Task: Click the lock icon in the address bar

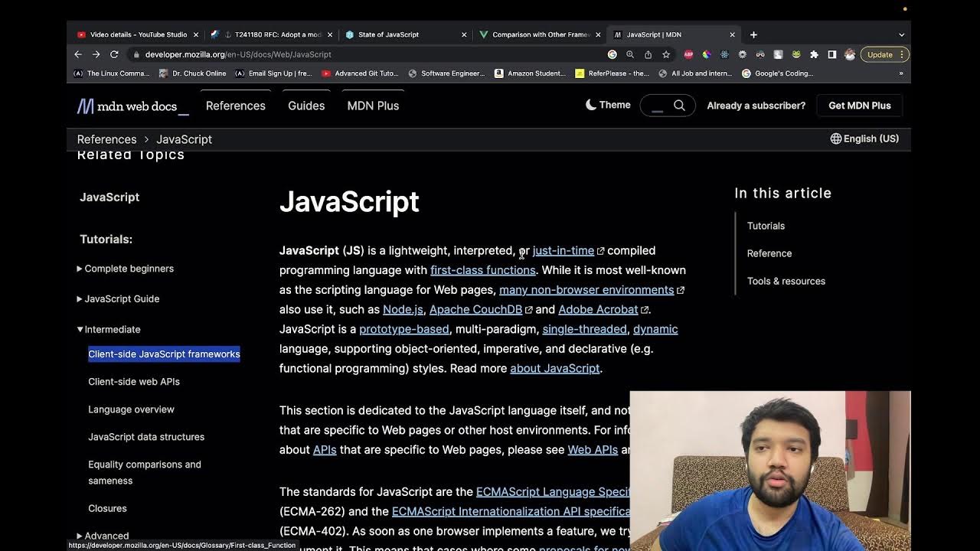Action: point(136,54)
